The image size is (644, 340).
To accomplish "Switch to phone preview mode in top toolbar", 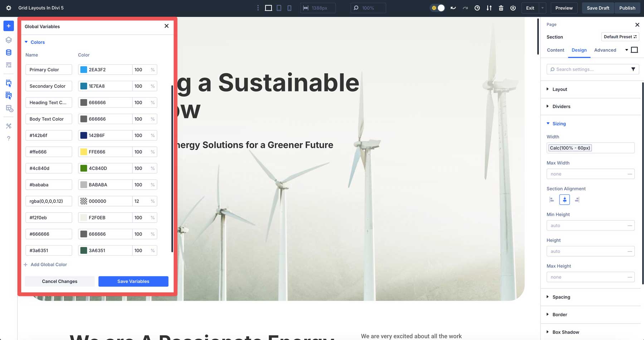I will [289, 8].
